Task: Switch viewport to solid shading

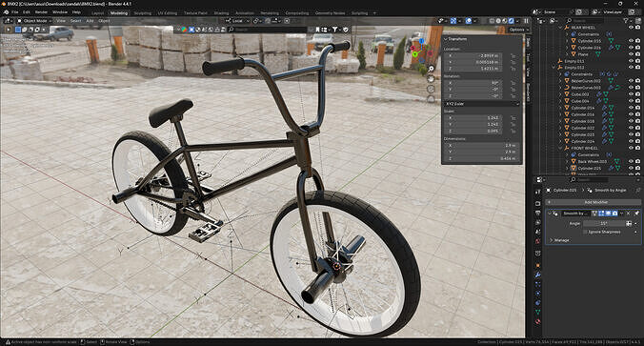Action: (x=498, y=21)
